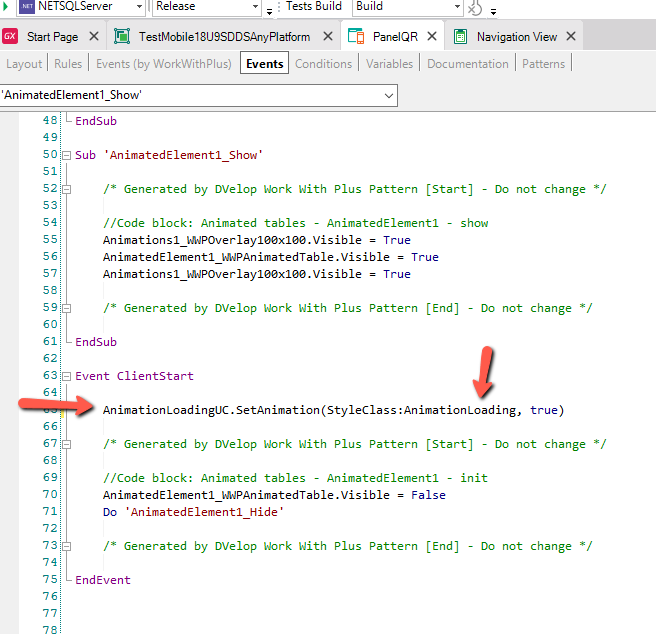Switch to the Navigation View tab
The image size is (656, 634).
click(x=517, y=37)
